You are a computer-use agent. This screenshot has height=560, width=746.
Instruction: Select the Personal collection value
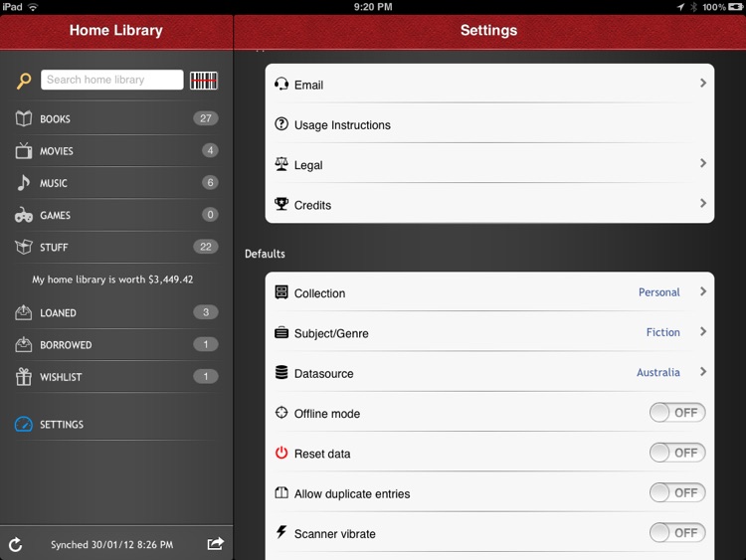tap(658, 292)
